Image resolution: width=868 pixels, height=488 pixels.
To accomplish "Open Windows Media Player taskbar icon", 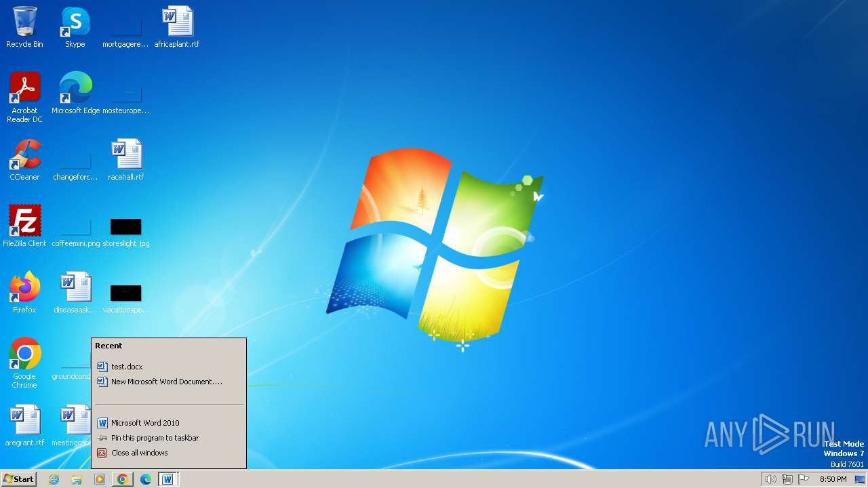I will click(x=100, y=479).
